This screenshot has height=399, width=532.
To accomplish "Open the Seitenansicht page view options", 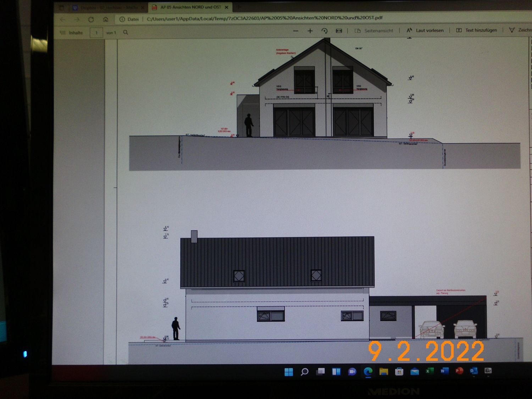I will click(374, 31).
